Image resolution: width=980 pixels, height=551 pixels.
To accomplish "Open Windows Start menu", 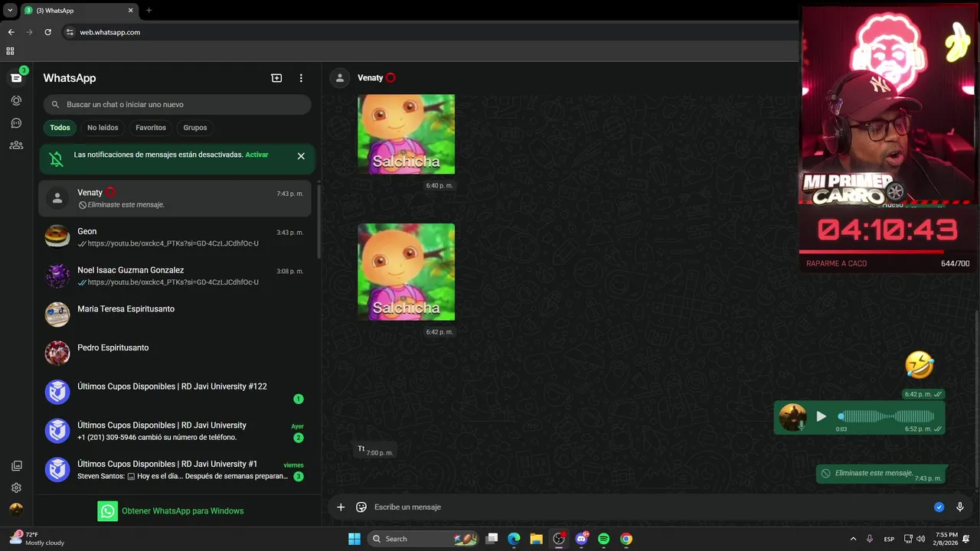I will (x=354, y=539).
